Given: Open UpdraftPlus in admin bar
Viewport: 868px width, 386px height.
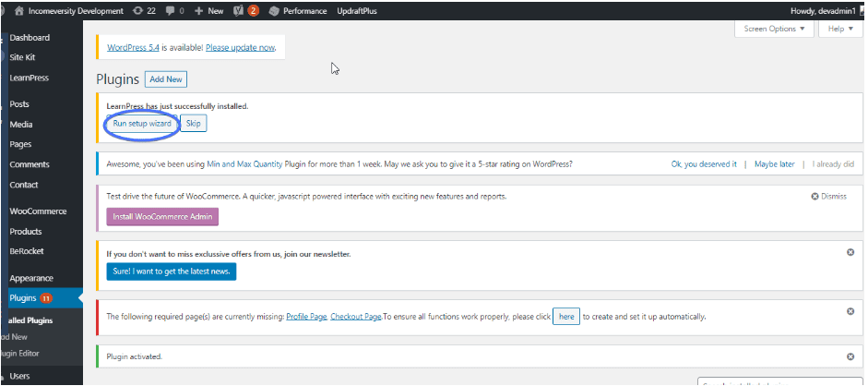Looking at the screenshot, I should pos(357,10).
